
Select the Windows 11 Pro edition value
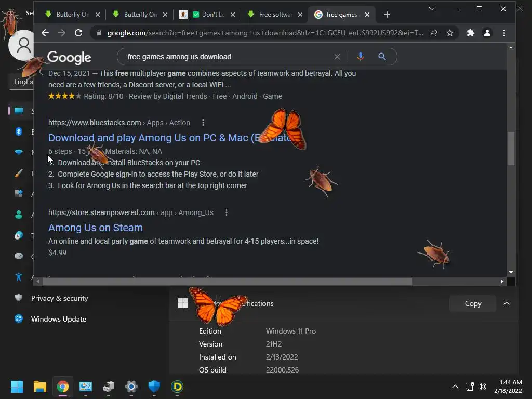291,331
